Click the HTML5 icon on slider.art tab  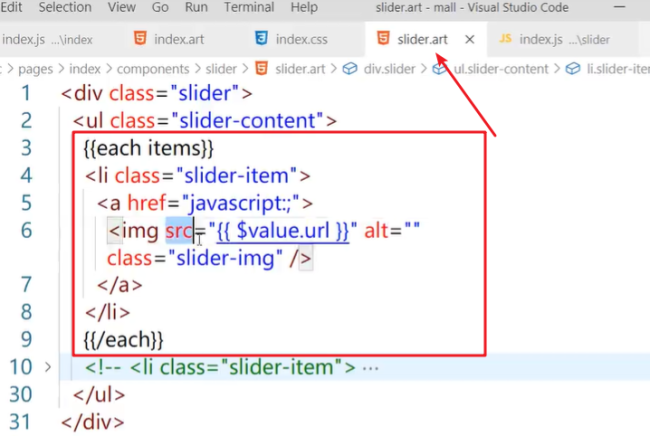pyautogui.click(x=383, y=39)
